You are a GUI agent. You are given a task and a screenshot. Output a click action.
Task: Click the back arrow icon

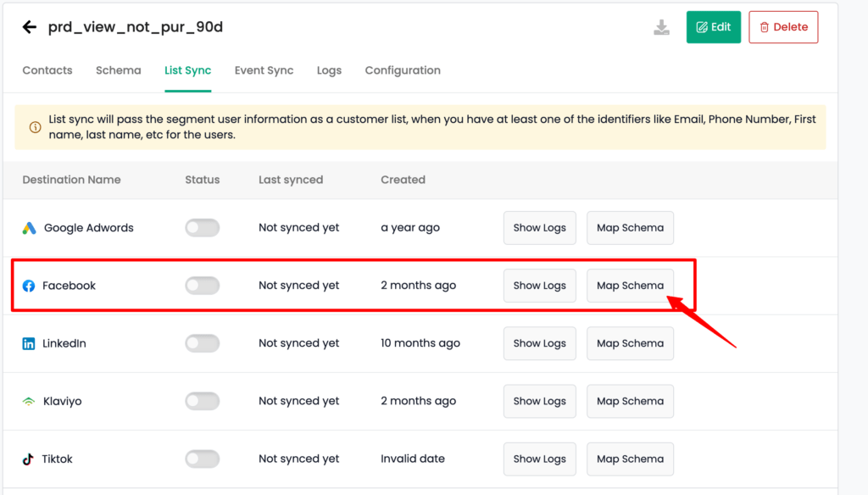[x=30, y=26]
